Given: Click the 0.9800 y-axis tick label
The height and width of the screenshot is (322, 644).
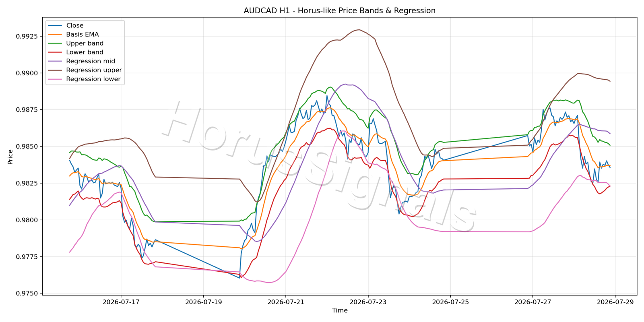Looking at the screenshot, I should [27, 220].
